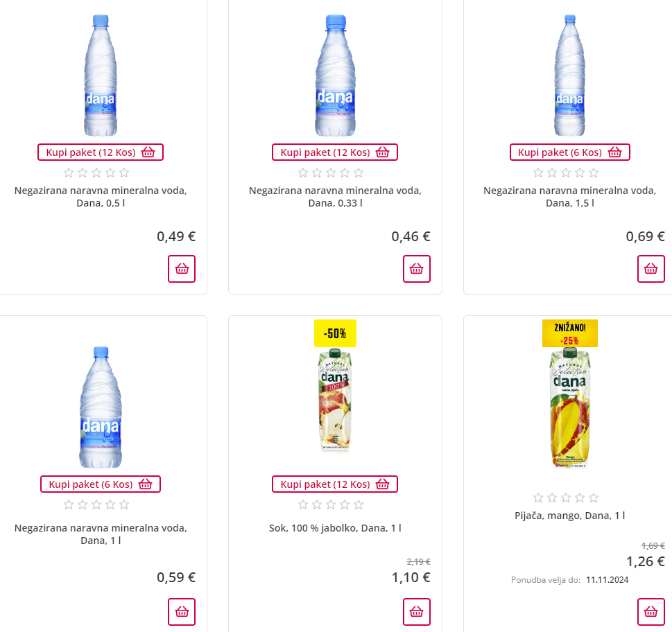Add Dana 1,5 l water to cart

pos(651,269)
